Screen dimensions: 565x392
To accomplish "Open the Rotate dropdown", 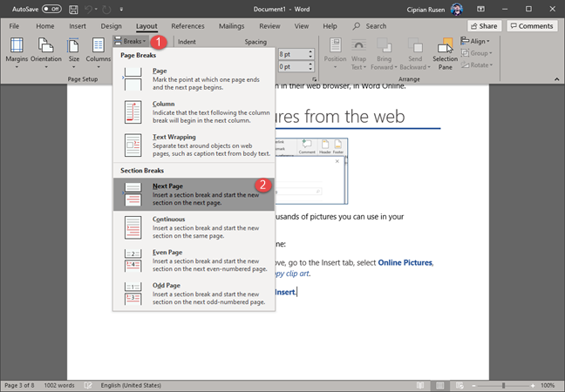I will pyautogui.click(x=476, y=64).
